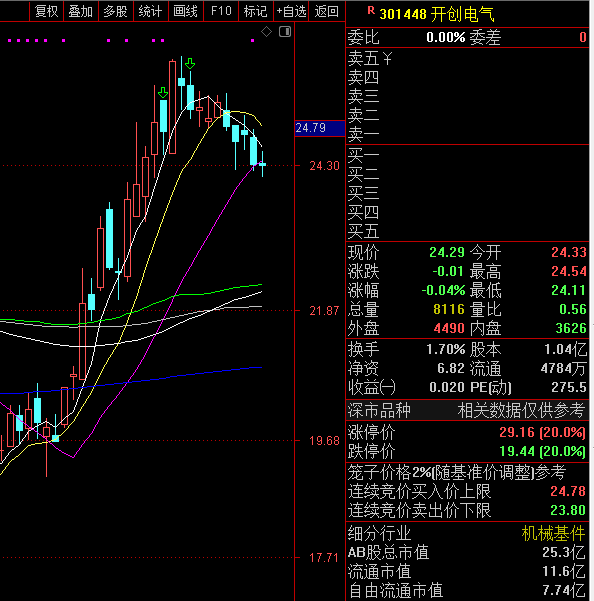Viewport: 594px width, 601px height.
Task: Click the rightmost magenta dot marker
Action: (x=253, y=40)
